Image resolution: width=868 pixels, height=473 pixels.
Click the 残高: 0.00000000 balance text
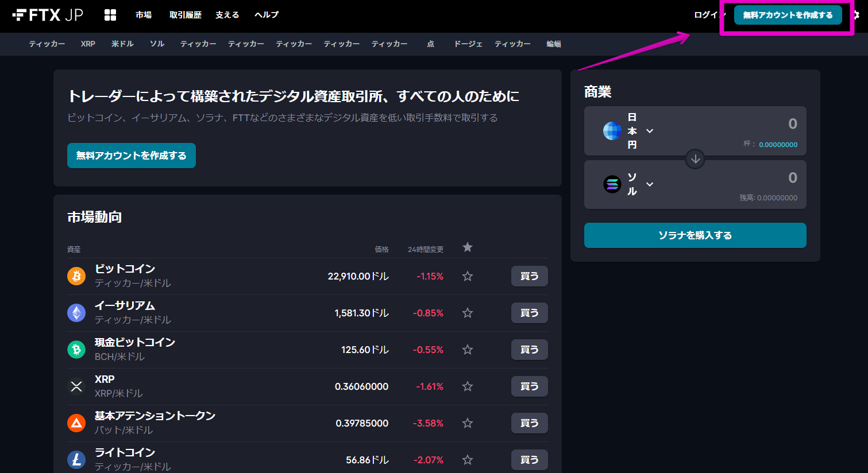tap(769, 197)
